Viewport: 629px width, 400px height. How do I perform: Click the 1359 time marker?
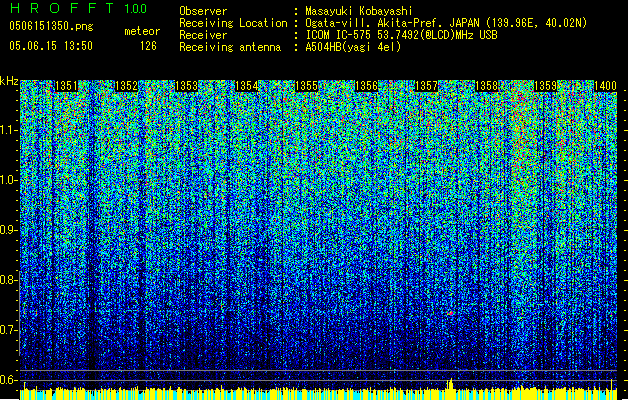pos(546,87)
